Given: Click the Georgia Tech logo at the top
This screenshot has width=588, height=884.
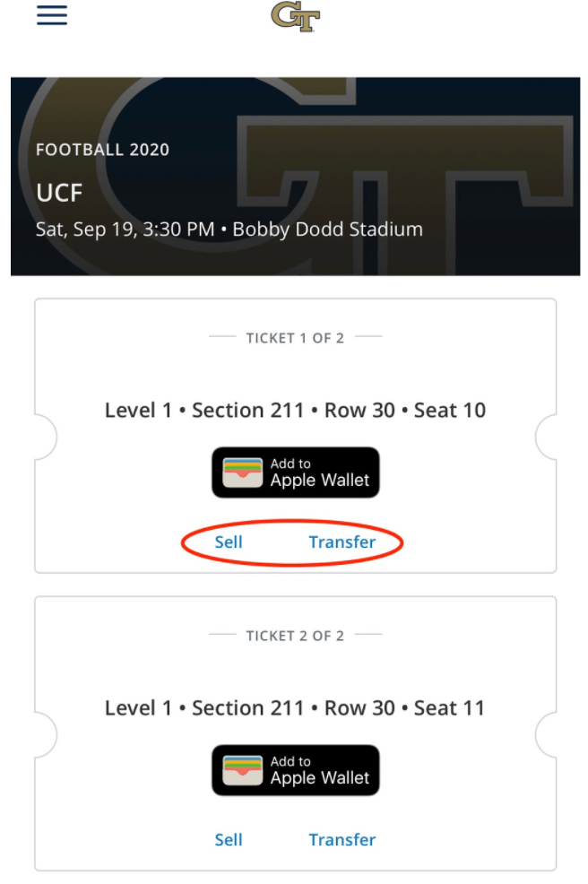Looking at the screenshot, I should pos(296,15).
